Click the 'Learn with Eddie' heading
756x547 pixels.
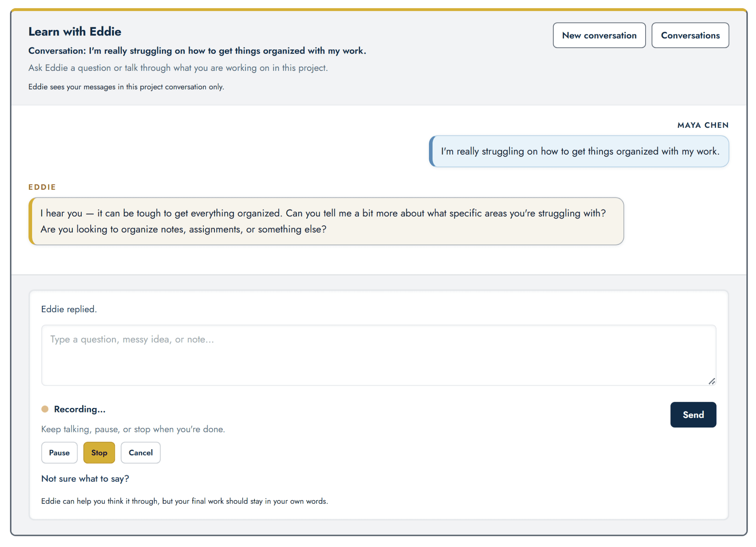[75, 32]
